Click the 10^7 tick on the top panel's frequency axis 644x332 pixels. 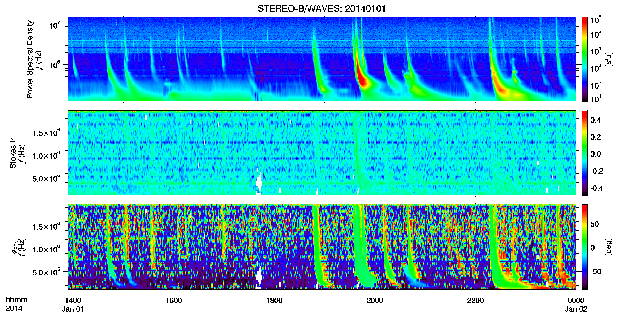tap(55, 25)
